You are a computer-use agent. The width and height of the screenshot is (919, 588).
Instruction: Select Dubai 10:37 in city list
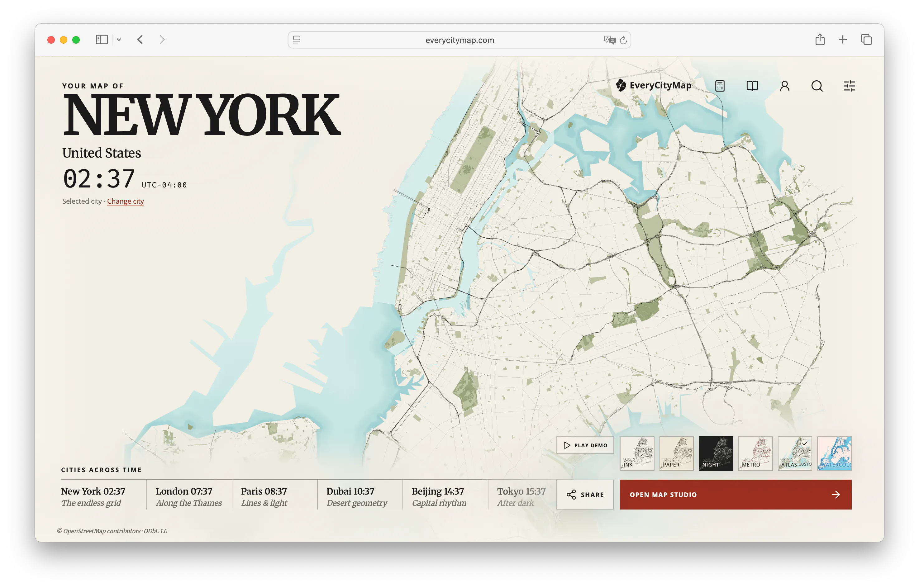(360, 497)
